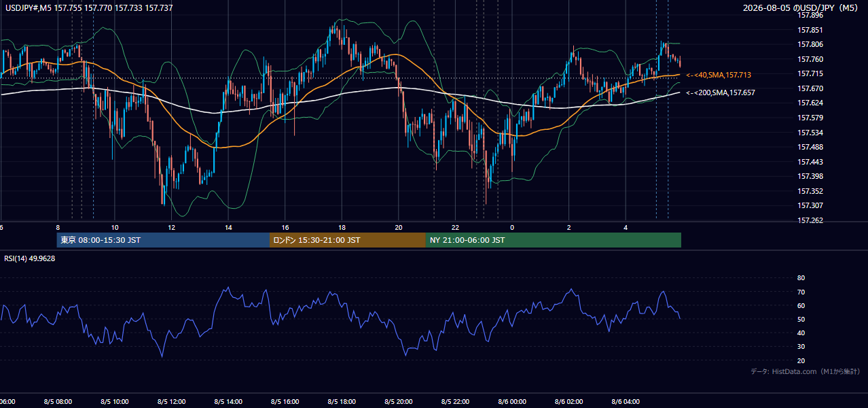Screen dimensions: 868x408
Task: Click the 8/5 16:00 bottom time label
Action: point(285,402)
